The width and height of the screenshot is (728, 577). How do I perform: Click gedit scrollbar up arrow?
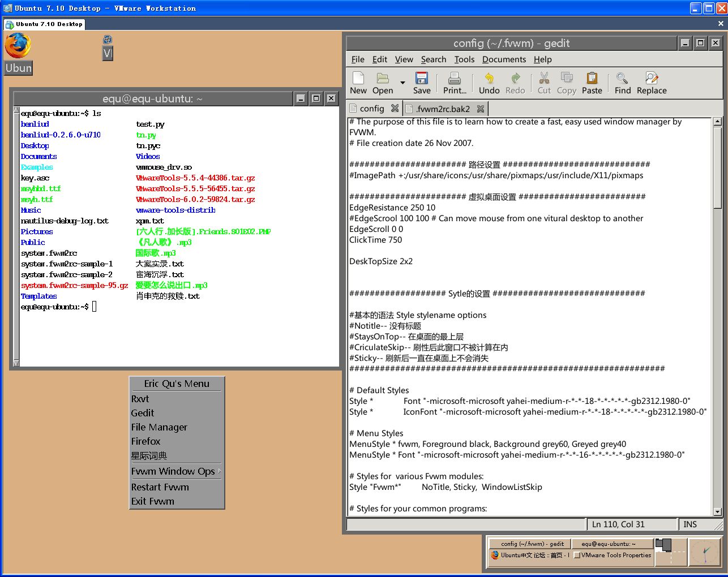(717, 121)
